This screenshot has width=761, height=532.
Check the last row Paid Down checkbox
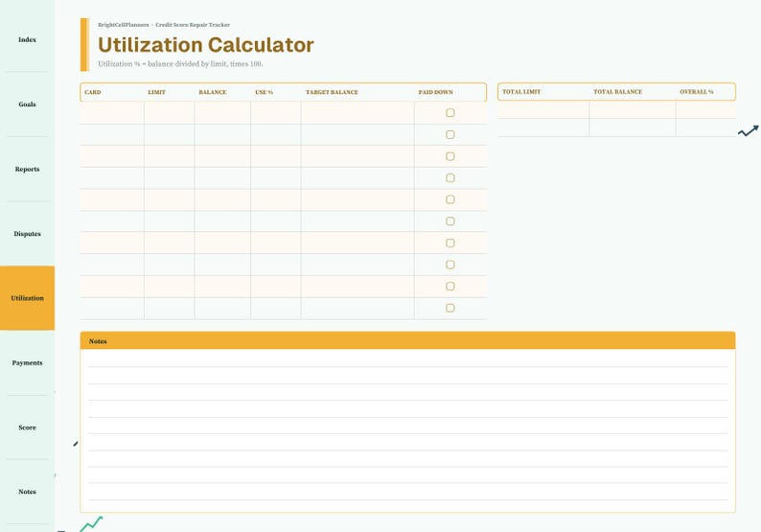tap(450, 308)
